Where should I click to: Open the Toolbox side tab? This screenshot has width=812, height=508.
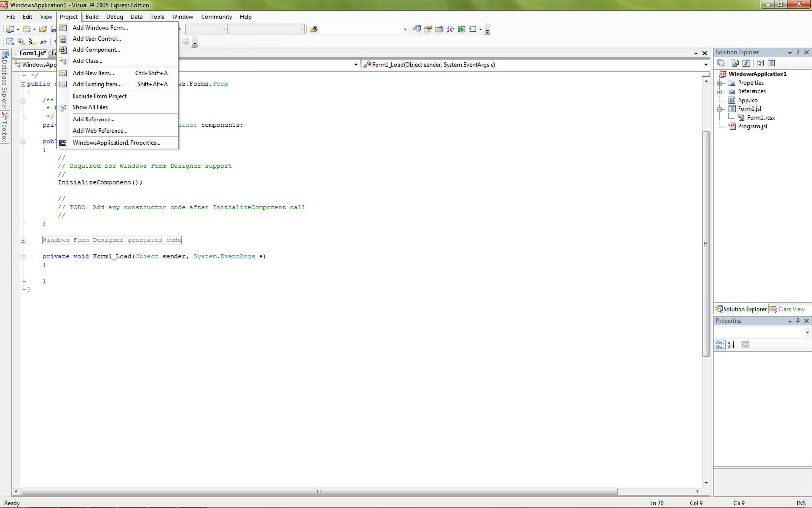click(5, 127)
